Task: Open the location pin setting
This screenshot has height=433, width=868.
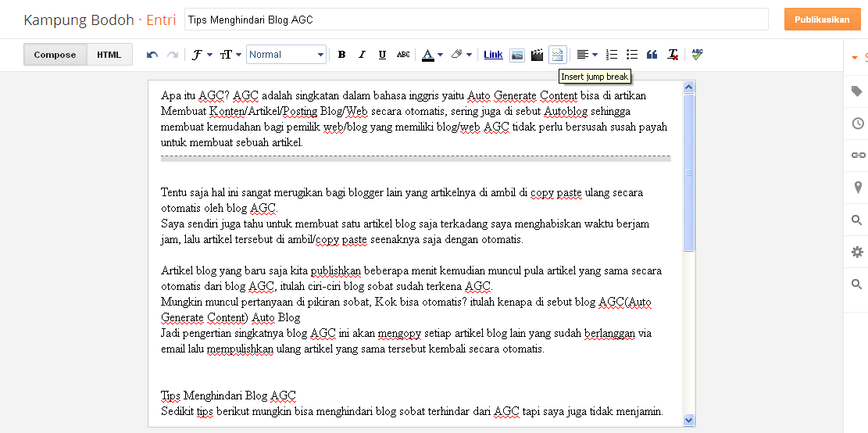Action: 858,188
